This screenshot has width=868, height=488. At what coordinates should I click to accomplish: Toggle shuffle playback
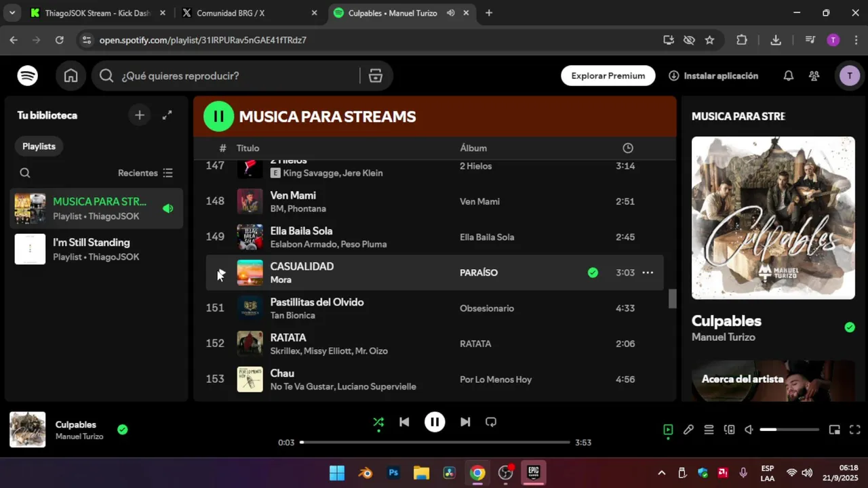click(378, 422)
